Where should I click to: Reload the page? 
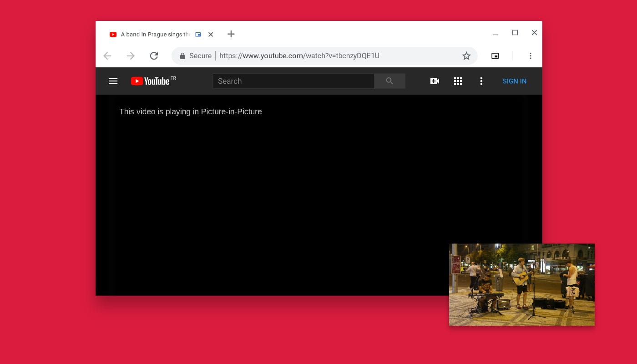tap(154, 56)
